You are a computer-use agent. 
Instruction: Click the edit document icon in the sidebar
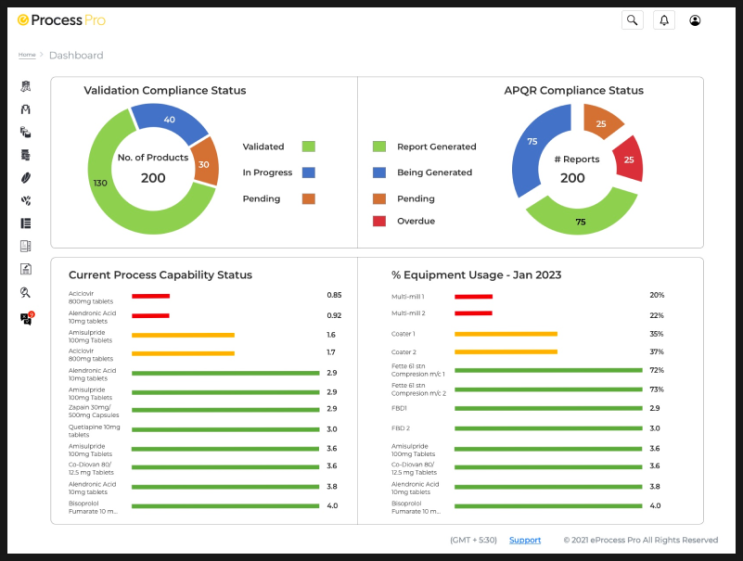pos(26,269)
